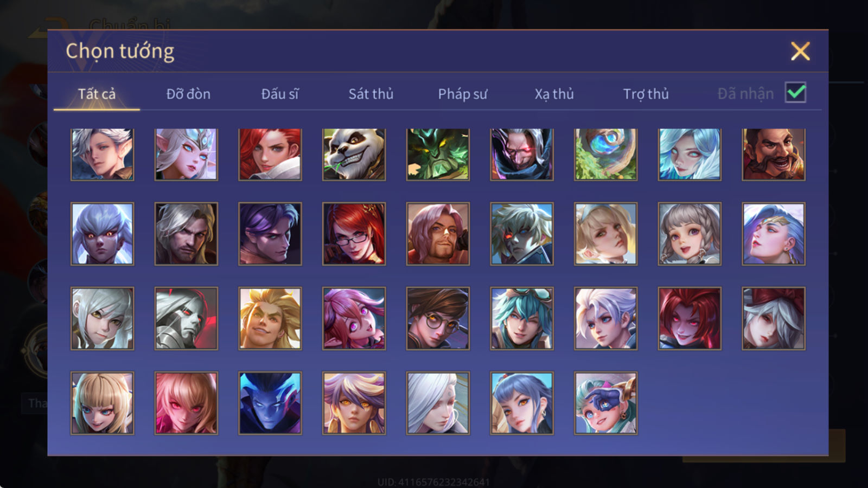
Task: Choose the teal-haired hero with goggles
Action: [x=521, y=318]
